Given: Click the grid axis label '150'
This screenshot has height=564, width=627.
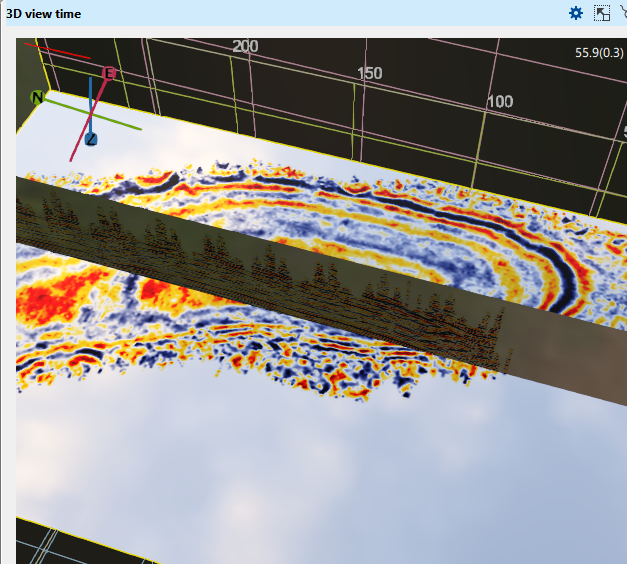Looking at the screenshot, I should click(369, 73).
